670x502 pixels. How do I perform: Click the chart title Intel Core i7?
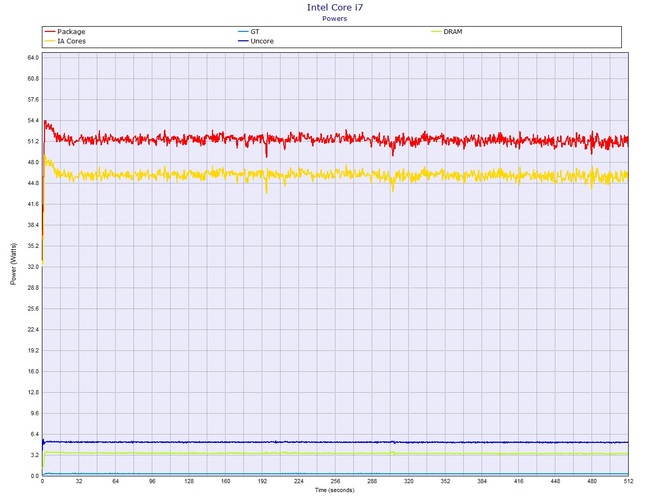335,7
